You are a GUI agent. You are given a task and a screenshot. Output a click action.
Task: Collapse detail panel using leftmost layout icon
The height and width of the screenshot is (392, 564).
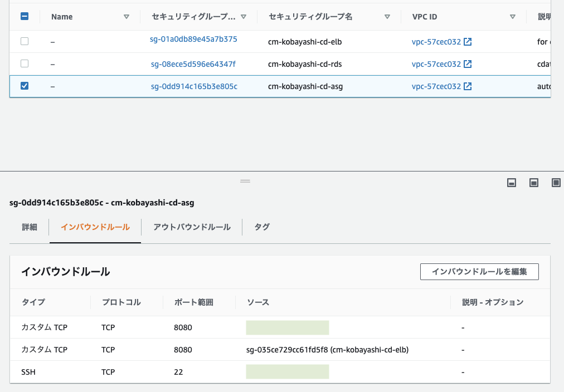pyautogui.click(x=511, y=182)
